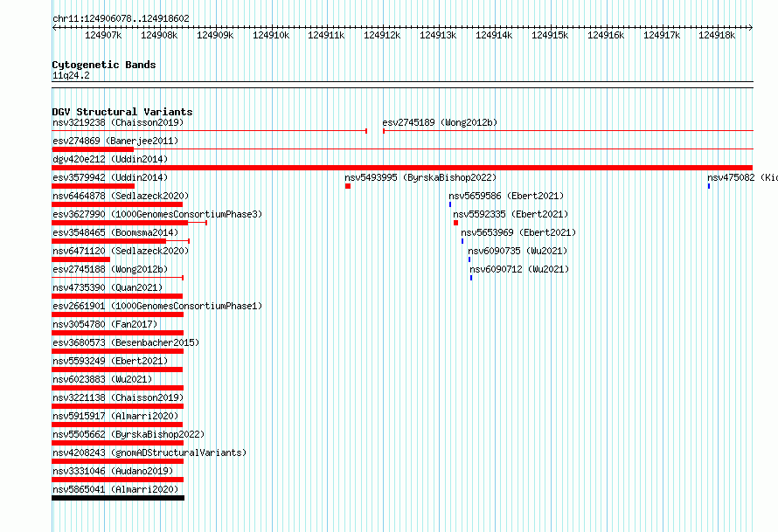Select esv2745188 (Wong2012b) label

(110, 269)
